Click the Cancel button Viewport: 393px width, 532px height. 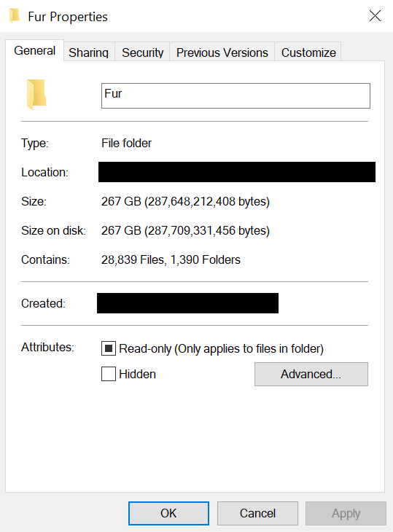click(x=257, y=513)
